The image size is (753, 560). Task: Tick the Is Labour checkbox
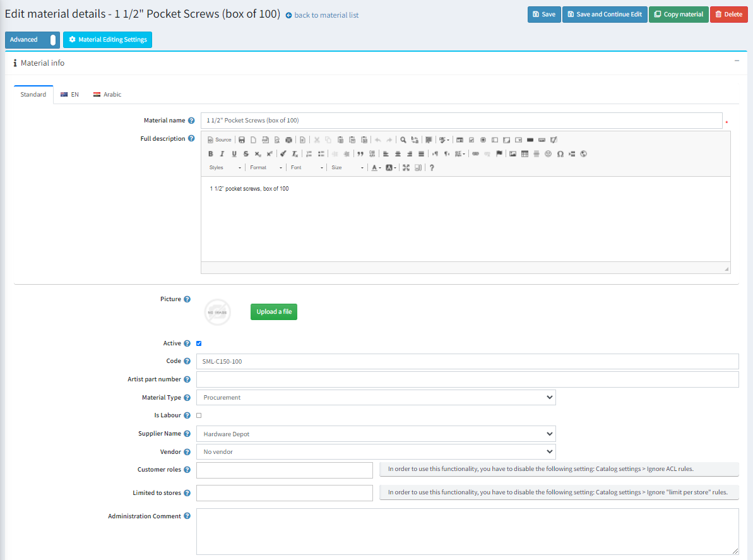(x=199, y=415)
